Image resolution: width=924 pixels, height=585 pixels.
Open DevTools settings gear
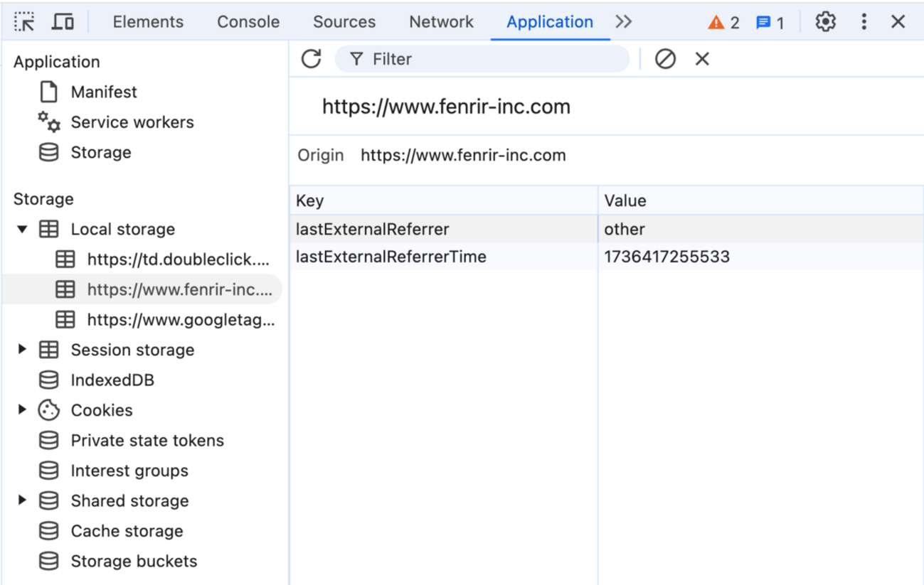pyautogui.click(x=825, y=22)
